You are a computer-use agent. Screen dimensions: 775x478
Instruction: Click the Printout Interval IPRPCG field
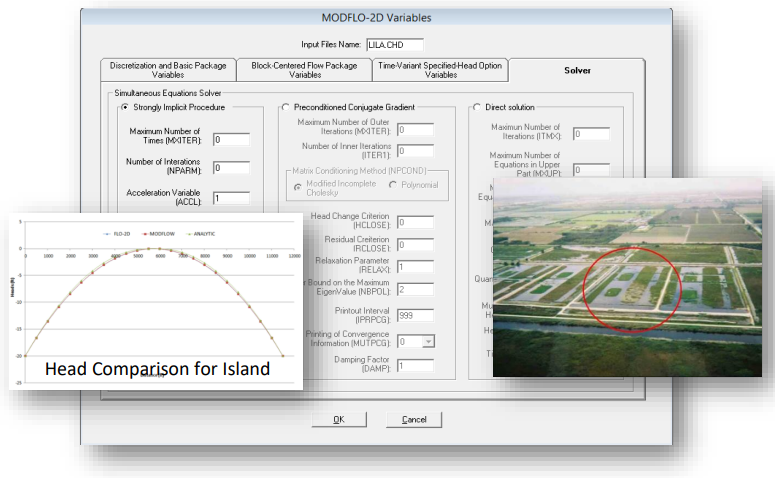pyautogui.click(x=415, y=314)
